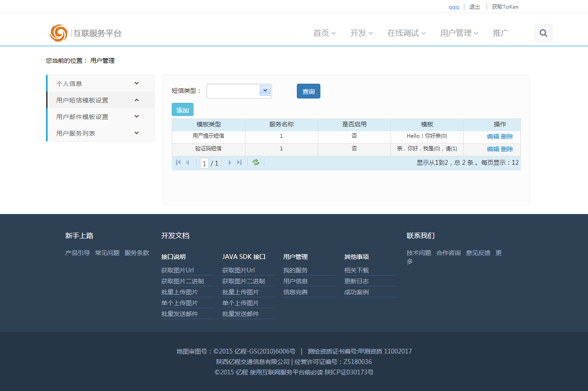Expand the 用户邮件模板设置 section
Image resolution: width=588 pixels, height=391 pixels.
(136, 116)
